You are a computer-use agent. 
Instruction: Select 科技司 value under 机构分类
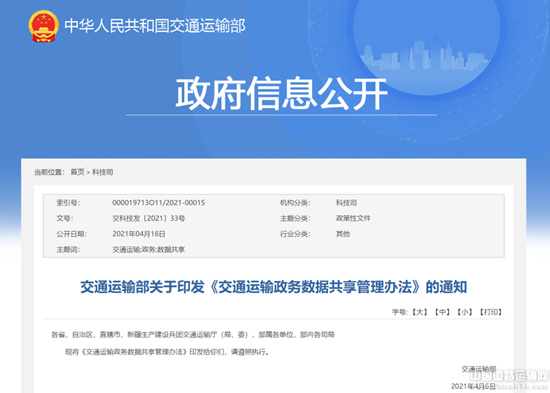(x=346, y=202)
